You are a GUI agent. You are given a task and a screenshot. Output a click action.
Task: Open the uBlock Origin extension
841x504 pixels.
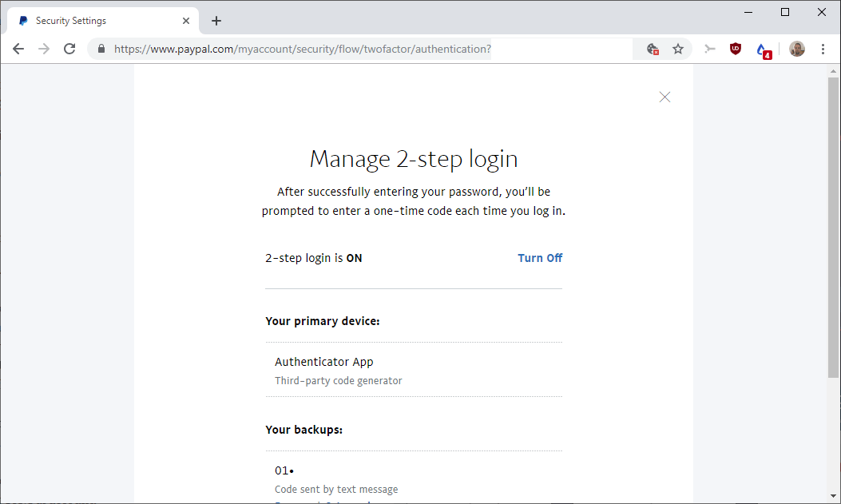coord(736,49)
